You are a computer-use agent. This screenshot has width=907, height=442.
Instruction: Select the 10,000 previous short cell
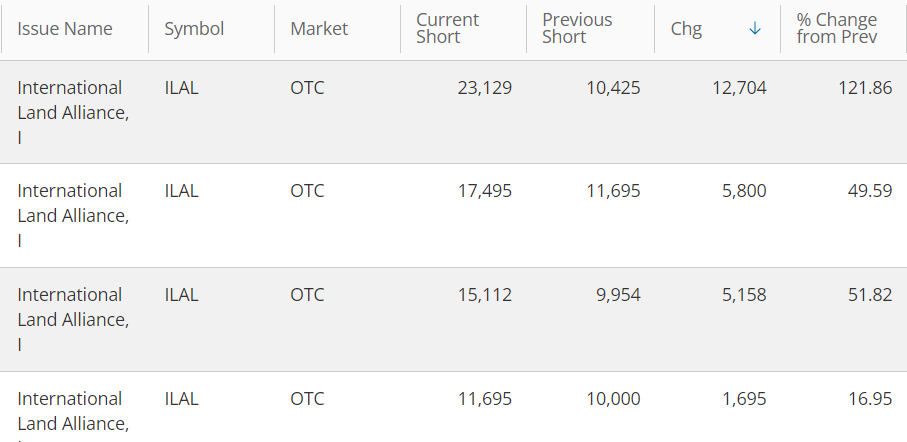click(613, 399)
